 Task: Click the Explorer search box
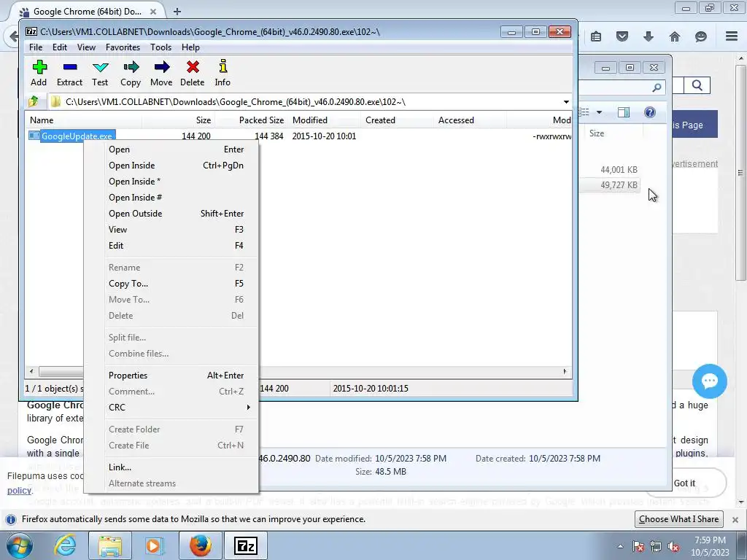[622, 87]
